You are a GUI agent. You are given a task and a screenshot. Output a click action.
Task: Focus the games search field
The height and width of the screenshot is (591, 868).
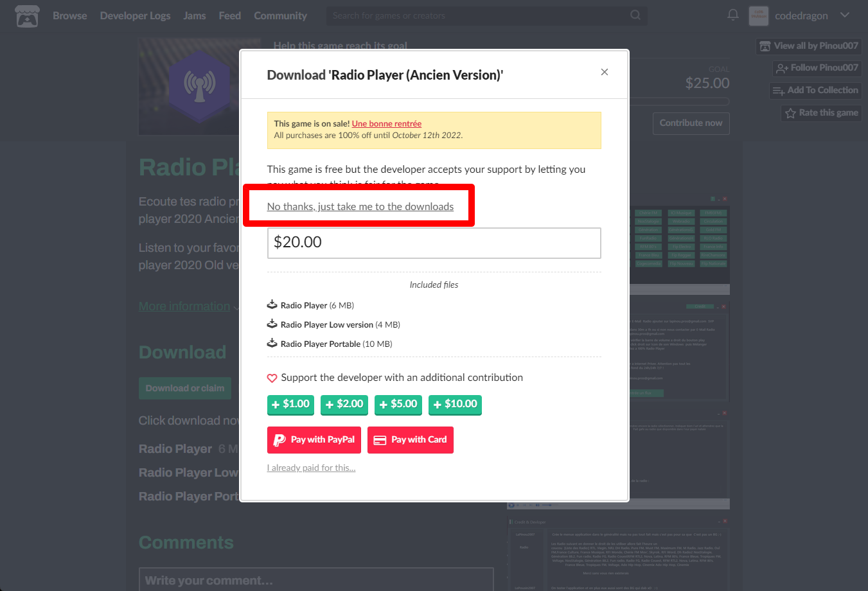(486, 15)
